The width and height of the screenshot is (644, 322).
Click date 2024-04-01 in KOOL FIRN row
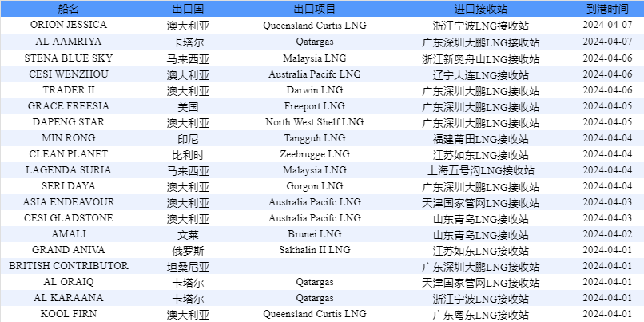pyautogui.click(x=607, y=314)
